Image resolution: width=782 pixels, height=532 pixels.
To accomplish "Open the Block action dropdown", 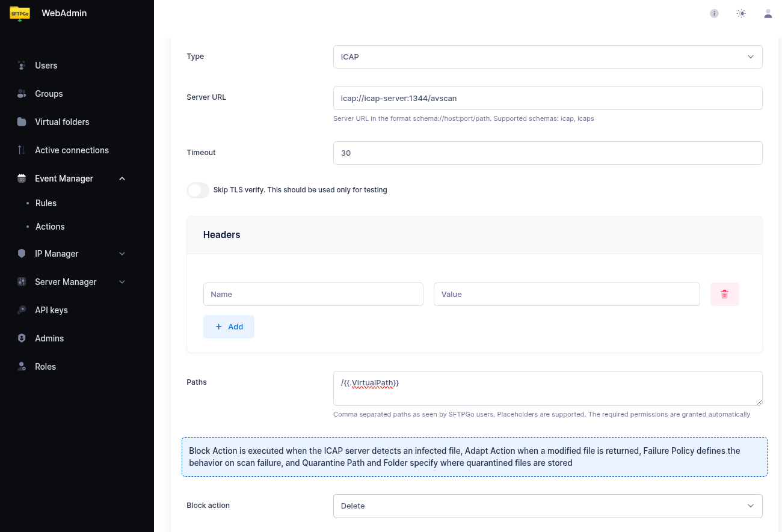I will [x=547, y=506].
